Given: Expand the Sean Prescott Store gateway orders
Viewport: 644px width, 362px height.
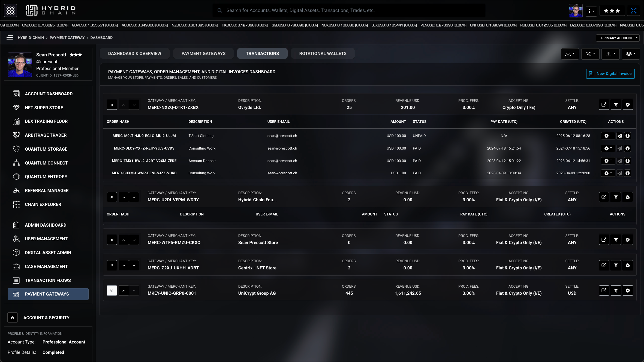Looking at the screenshot, I should tap(112, 240).
